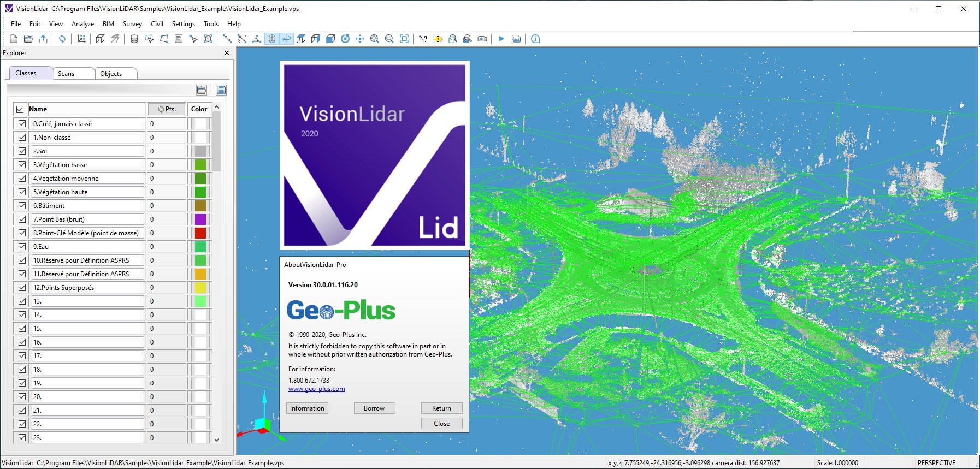Screen dimensions: 980x469
Task: Click the Information button in About dialog
Action: [x=307, y=408]
